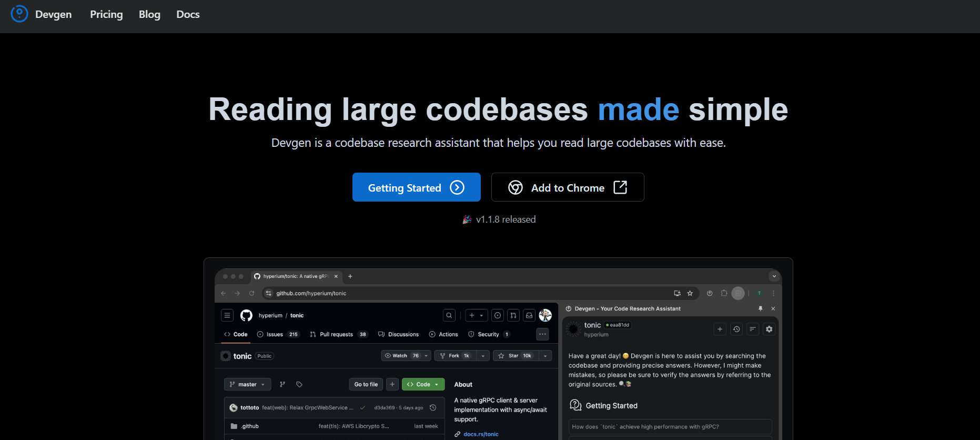Click the tags icon beside the branches icon
This screenshot has height=440, width=980.
299,384
